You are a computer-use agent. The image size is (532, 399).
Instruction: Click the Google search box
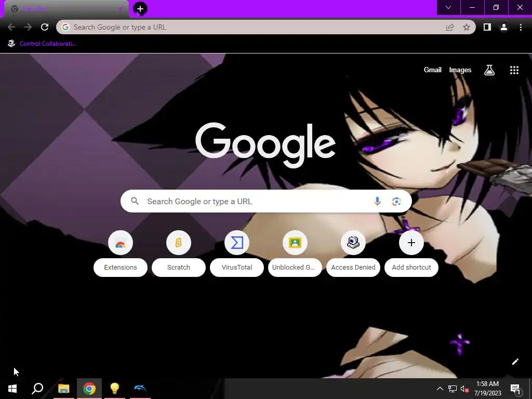pyautogui.click(x=266, y=201)
